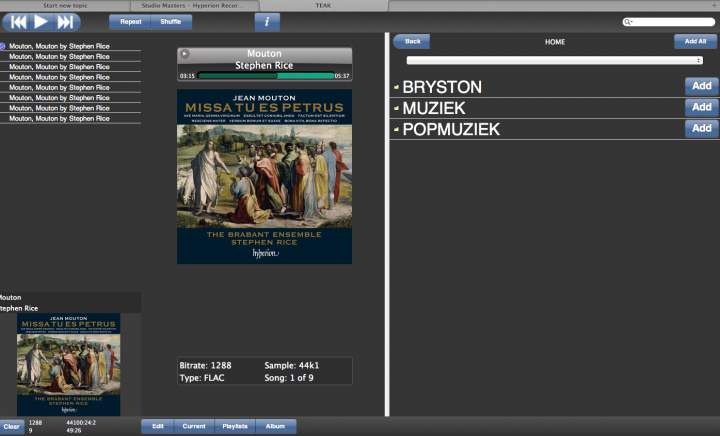Click the 'Song: 1 of 9' text

point(289,378)
